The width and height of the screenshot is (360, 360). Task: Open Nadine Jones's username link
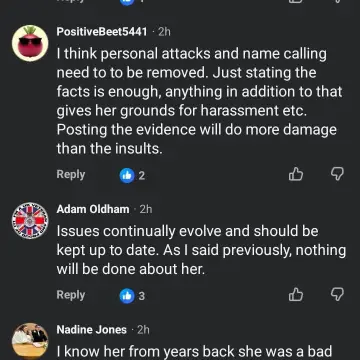[92, 330]
